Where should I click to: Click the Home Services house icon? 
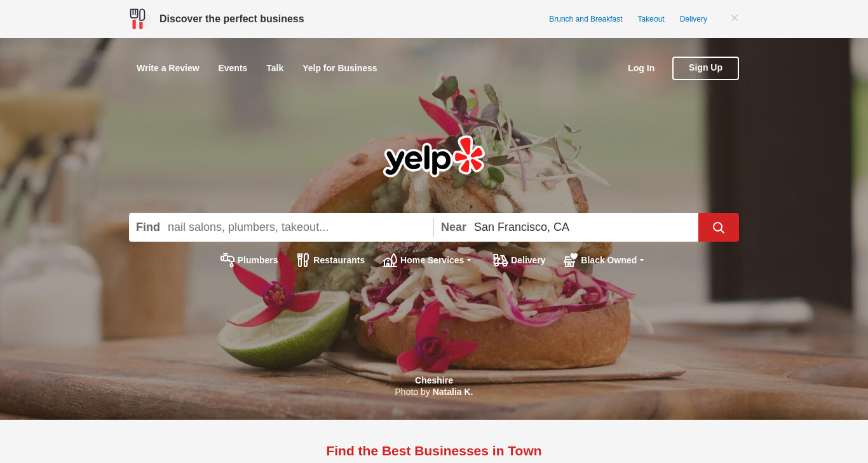pos(390,260)
